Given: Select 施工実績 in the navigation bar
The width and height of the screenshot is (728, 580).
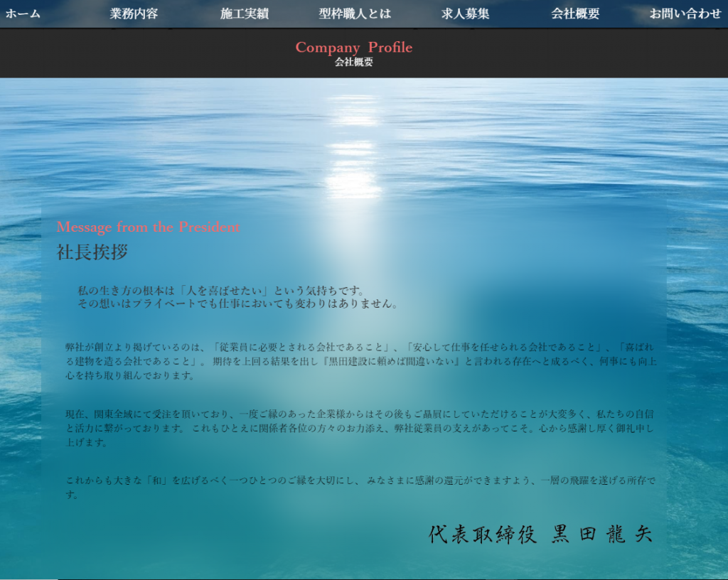Looking at the screenshot, I should [244, 14].
